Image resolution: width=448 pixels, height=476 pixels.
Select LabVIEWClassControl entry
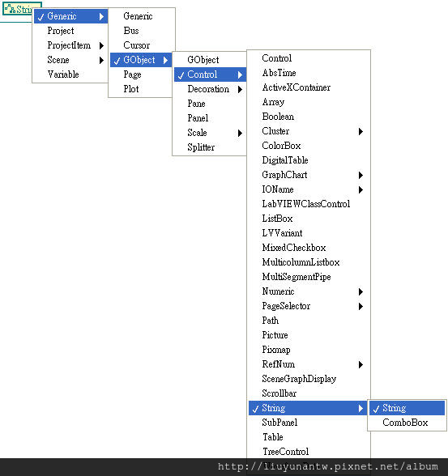[x=308, y=204]
